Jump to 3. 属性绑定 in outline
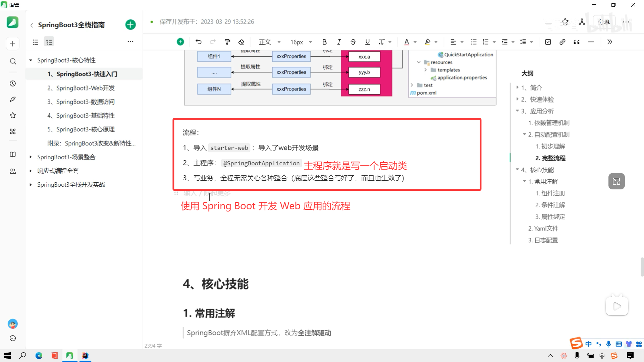Viewport: 644px width, 362px height. click(x=550, y=217)
